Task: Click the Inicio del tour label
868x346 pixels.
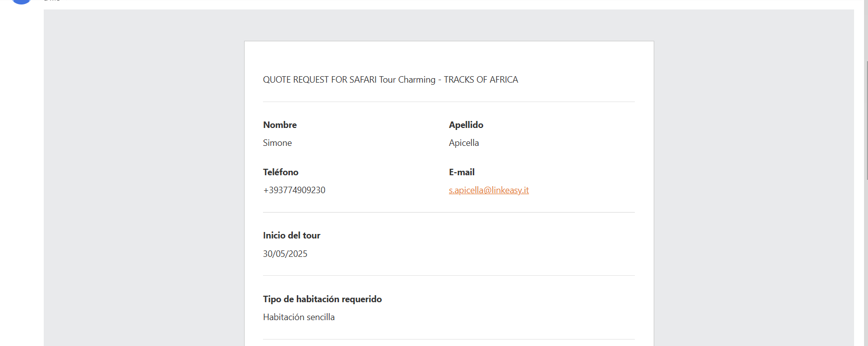Action: click(291, 235)
